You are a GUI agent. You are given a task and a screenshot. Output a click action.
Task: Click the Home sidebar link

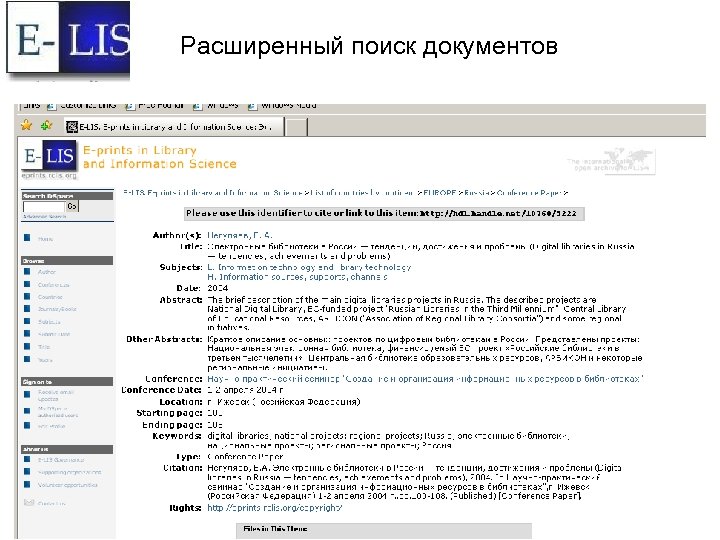pyautogui.click(x=45, y=239)
